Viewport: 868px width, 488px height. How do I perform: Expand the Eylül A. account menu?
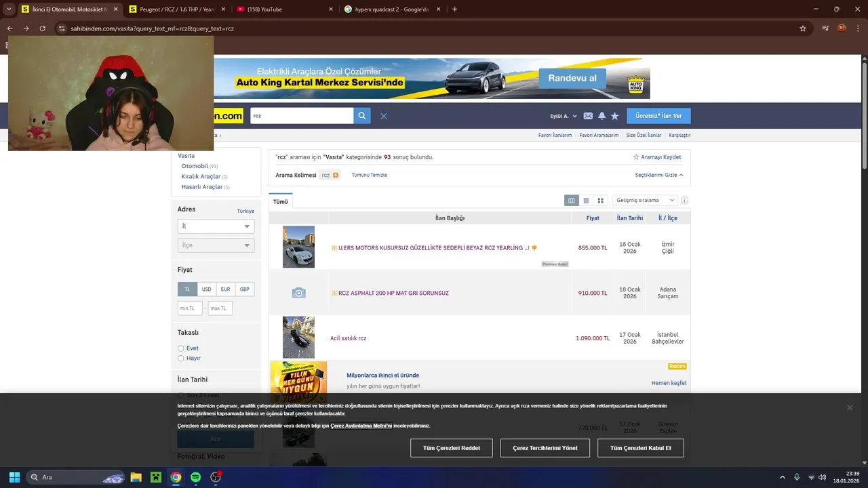[x=564, y=116]
